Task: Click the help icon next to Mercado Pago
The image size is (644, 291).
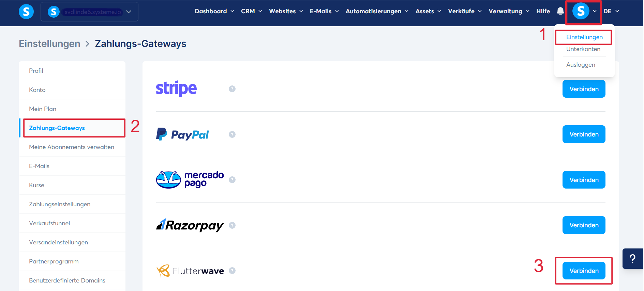Action: tap(232, 180)
